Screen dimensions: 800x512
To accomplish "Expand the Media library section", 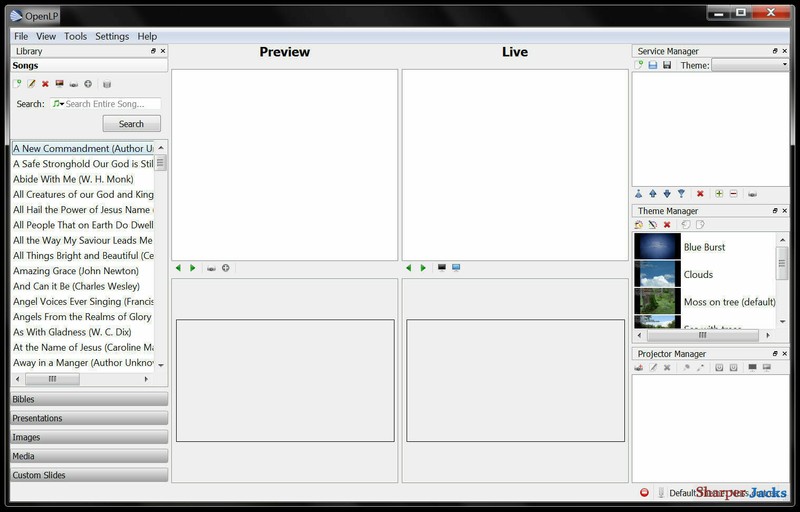I will 89,456.
